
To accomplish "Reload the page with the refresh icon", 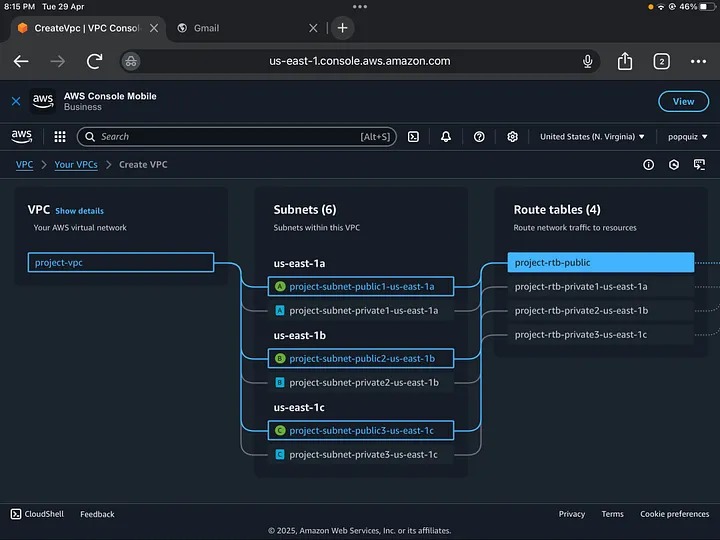I will [95, 61].
